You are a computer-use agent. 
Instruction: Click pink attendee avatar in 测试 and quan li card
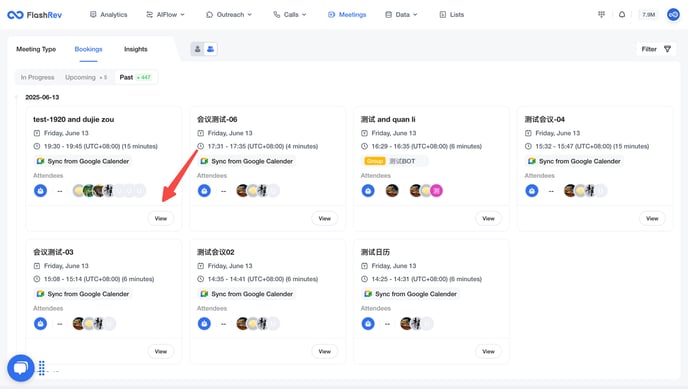436,191
